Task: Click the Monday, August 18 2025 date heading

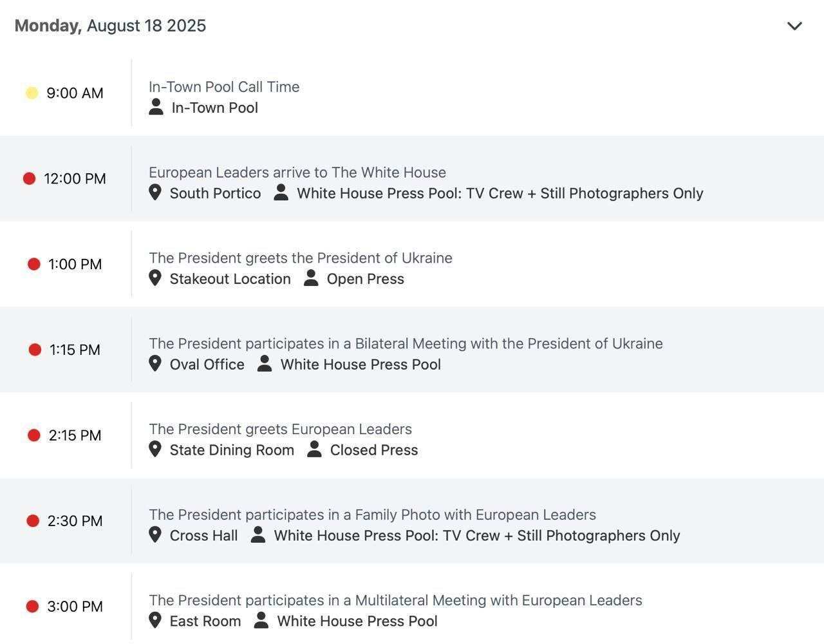Action: pyautogui.click(x=110, y=26)
